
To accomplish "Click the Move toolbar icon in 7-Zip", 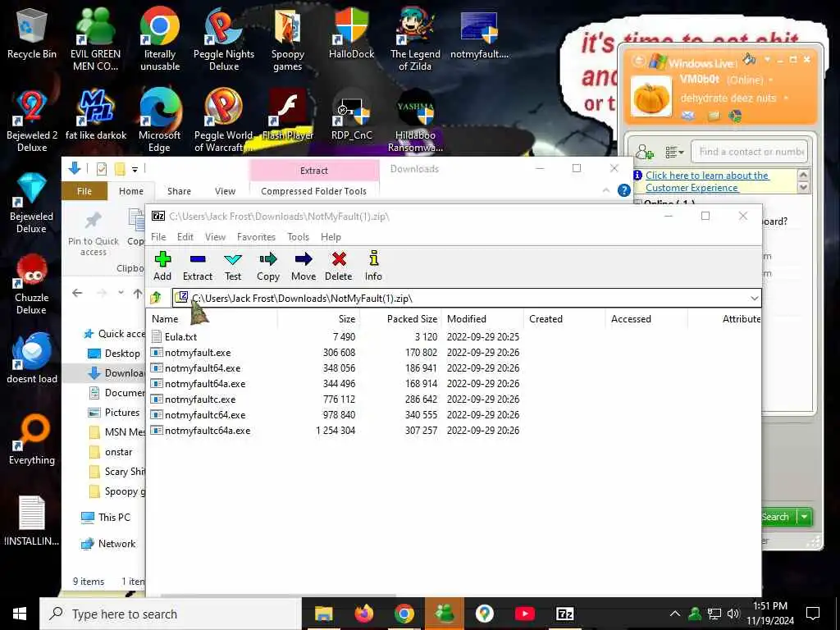I will tap(304, 266).
